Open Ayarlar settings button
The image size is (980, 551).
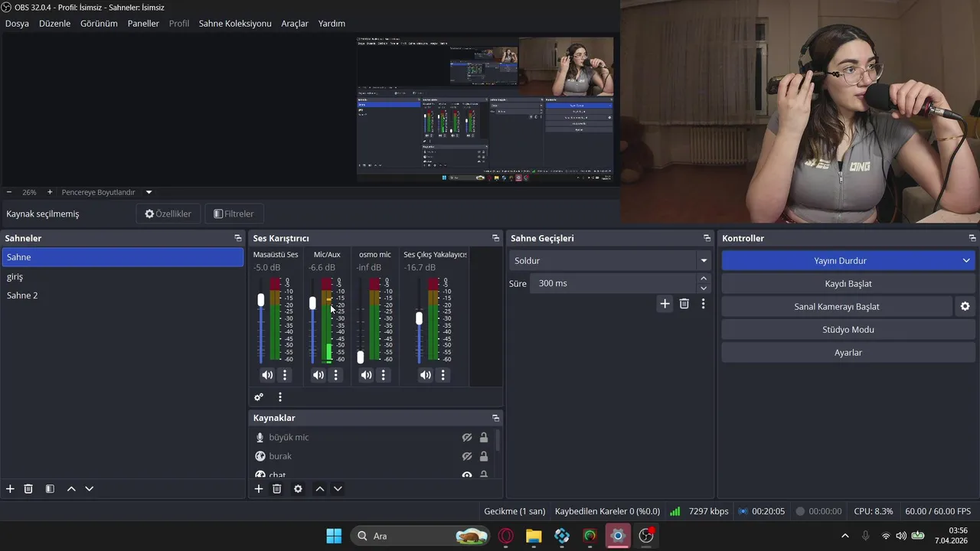848,353
